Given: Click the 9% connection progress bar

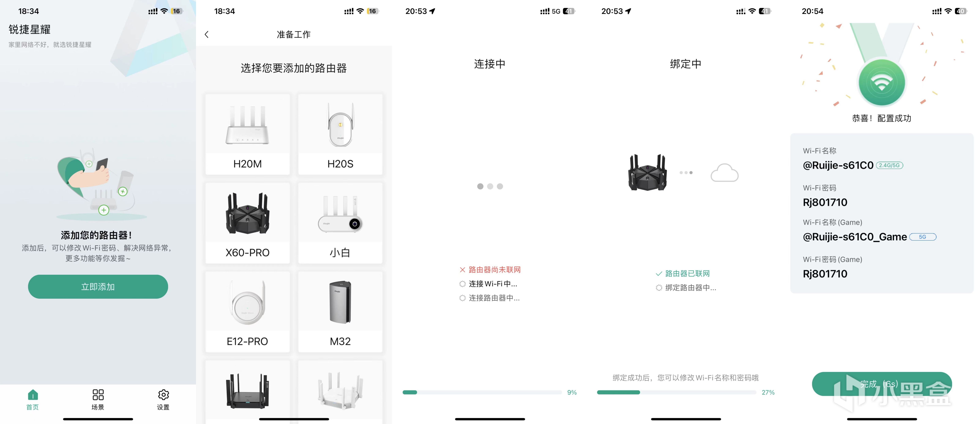Looking at the screenshot, I should coord(482,392).
